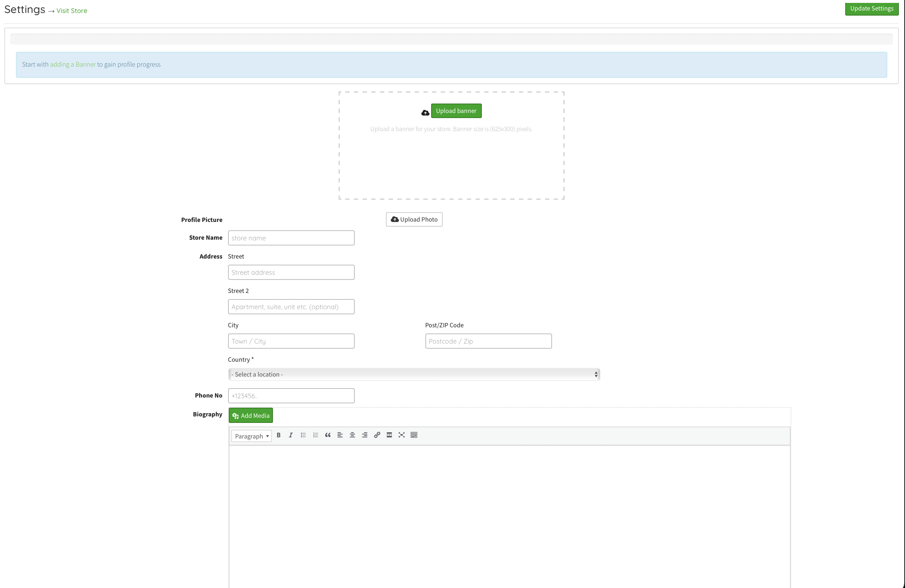Open the Country location dropdown
Viewport: 905px width, 588px height.
[414, 374]
